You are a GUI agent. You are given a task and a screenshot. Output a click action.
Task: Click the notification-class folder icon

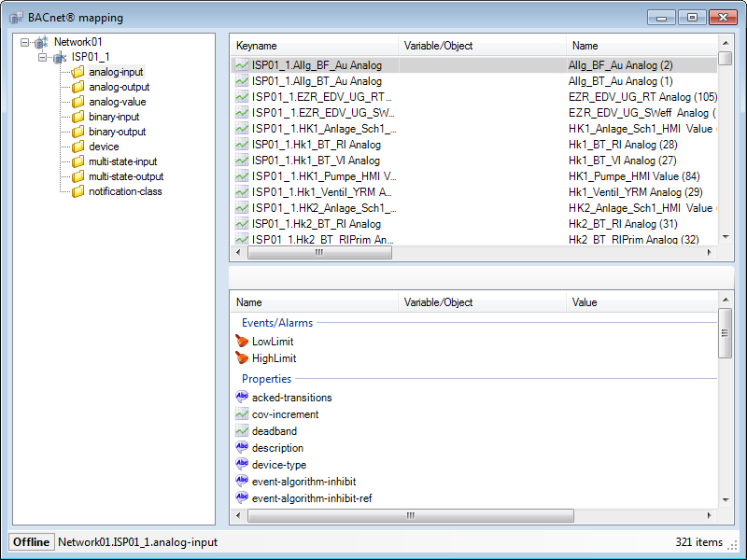78,191
